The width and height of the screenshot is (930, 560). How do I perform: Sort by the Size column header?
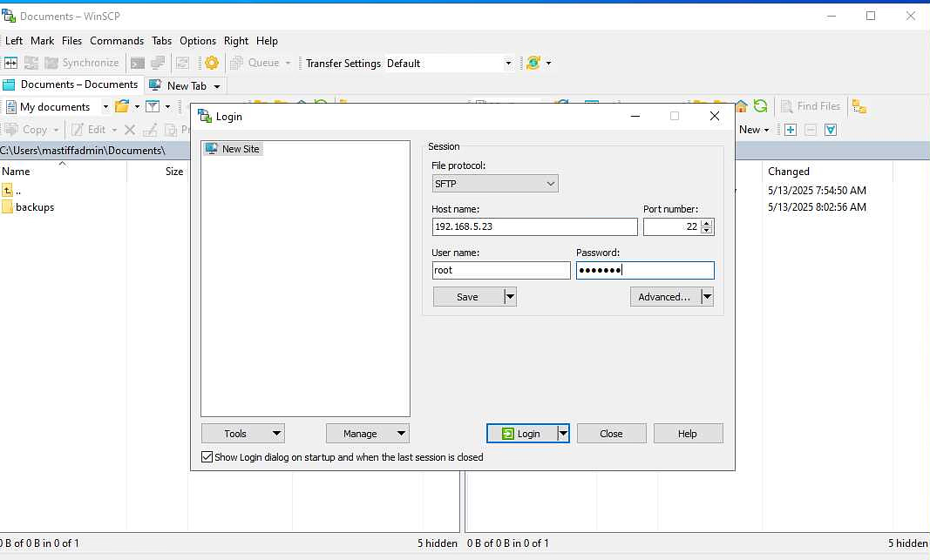157,172
